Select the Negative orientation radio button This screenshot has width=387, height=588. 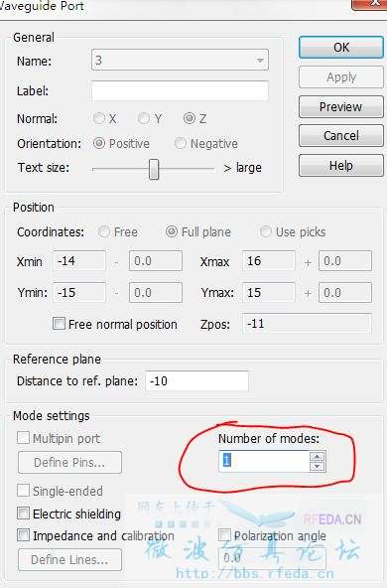pos(181,143)
